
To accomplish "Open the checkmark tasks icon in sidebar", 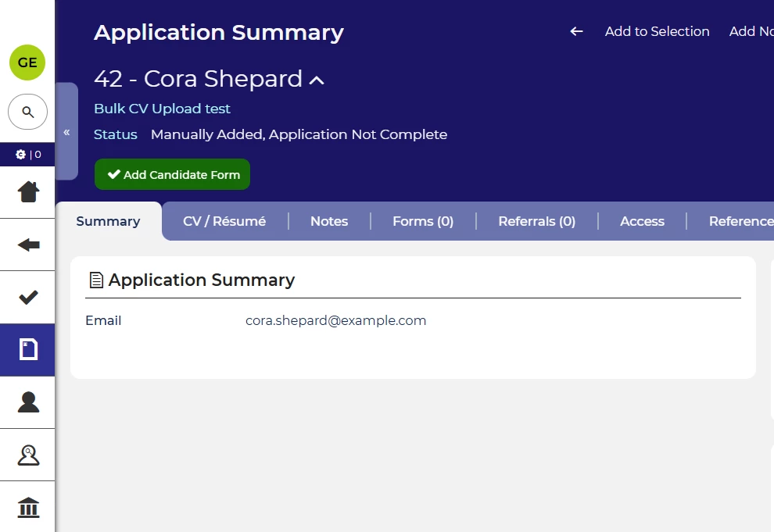I will pyautogui.click(x=28, y=297).
